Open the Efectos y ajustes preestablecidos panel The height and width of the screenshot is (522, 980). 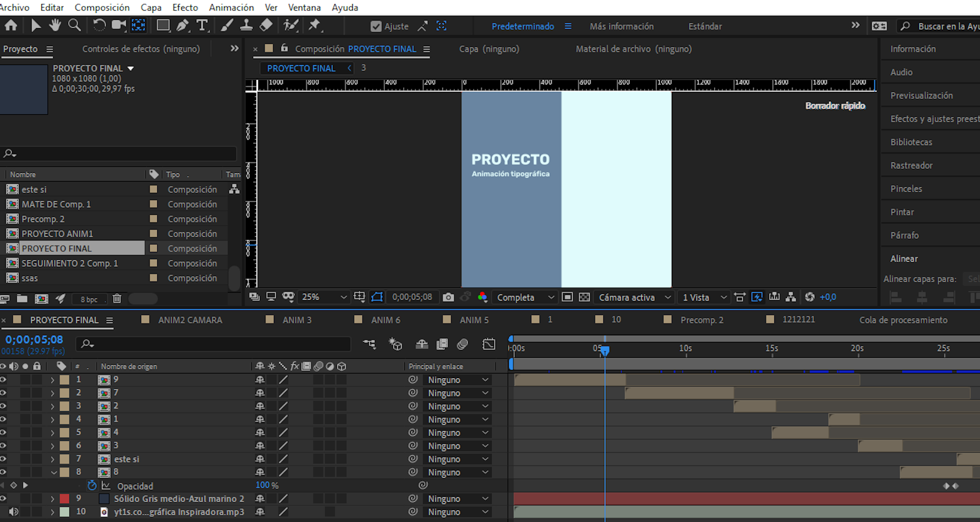(x=934, y=119)
